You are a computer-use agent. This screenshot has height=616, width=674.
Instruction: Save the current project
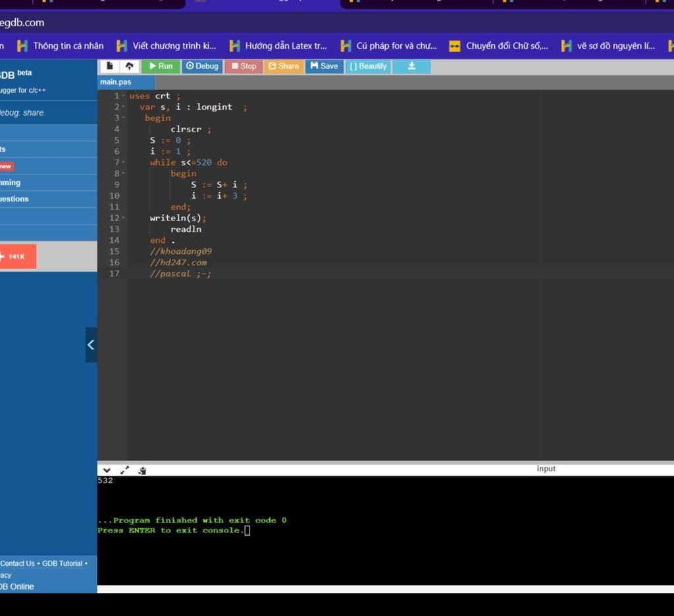324,66
